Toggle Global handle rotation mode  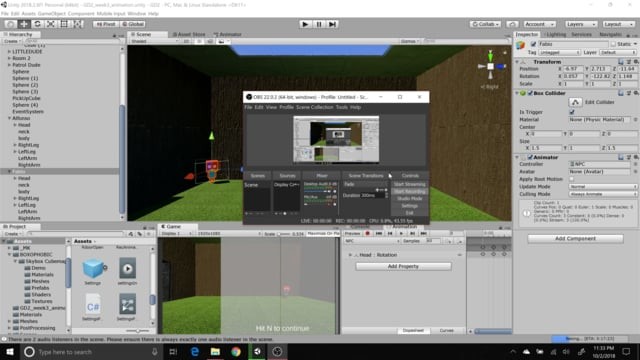133,24
